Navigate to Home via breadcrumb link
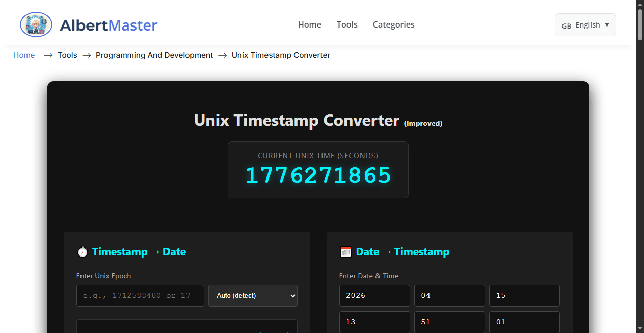The height and width of the screenshot is (333, 644). 24,55
